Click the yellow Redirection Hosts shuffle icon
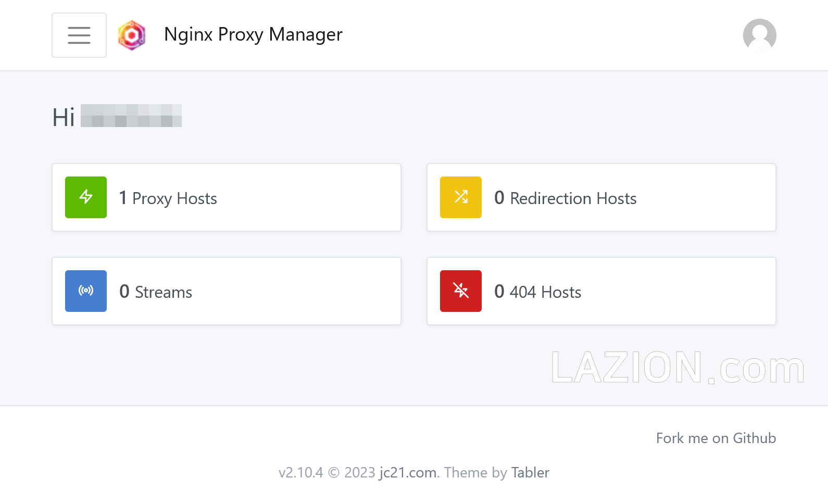Image resolution: width=828 pixels, height=504 pixels. coord(461,197)
